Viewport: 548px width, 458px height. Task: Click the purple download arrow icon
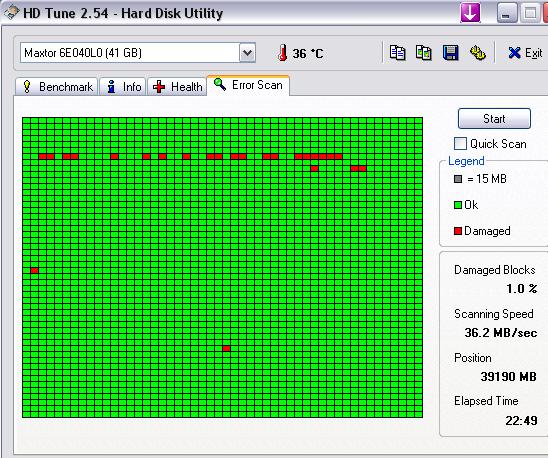470,13
